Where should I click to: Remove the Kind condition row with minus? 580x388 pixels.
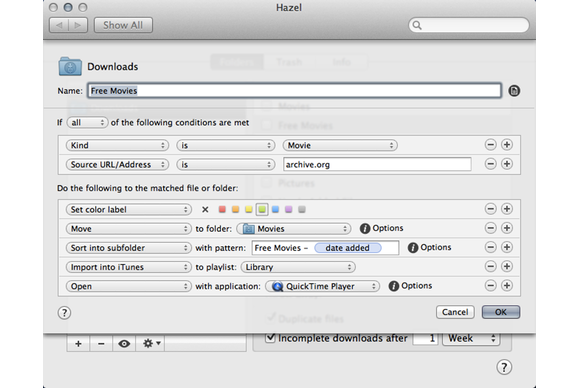(x=490, y=145)
